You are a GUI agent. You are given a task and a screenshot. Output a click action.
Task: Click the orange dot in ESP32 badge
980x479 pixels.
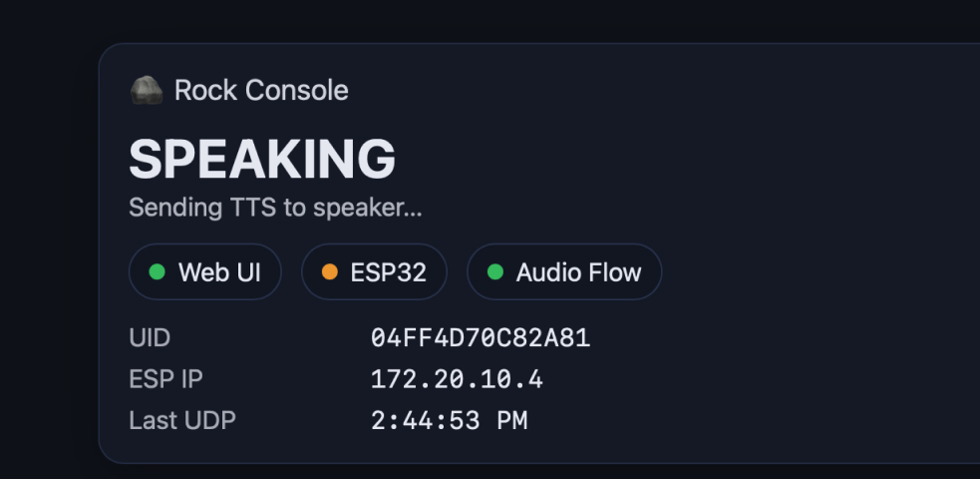[x=329, y=272]
